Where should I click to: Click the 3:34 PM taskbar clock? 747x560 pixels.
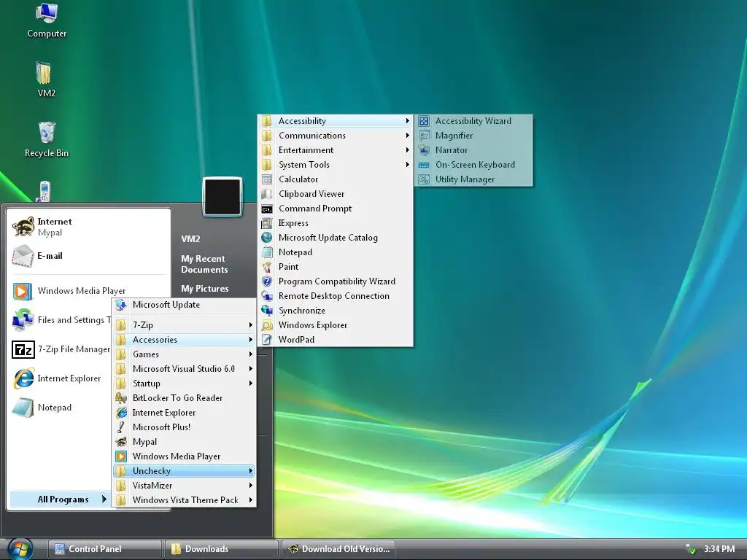coord(719,549)
